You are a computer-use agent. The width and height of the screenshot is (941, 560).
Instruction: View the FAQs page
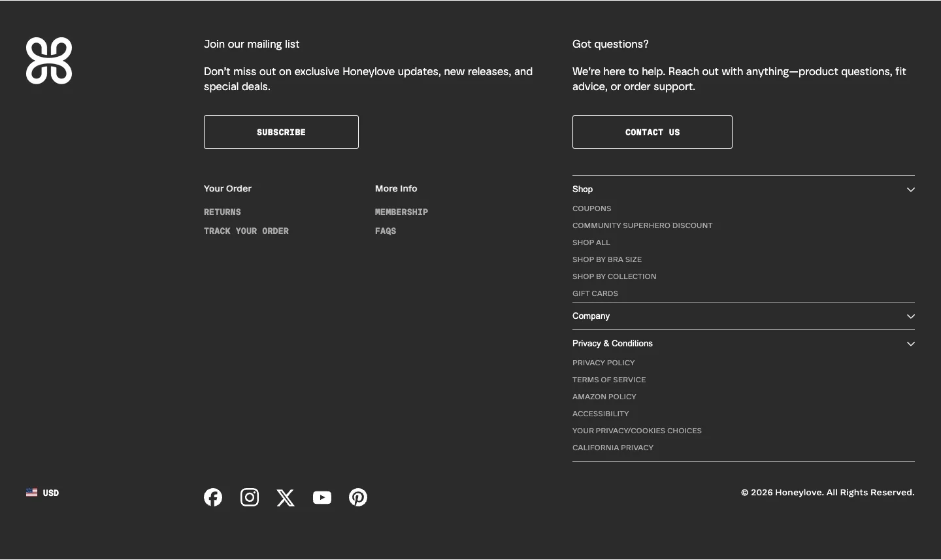click(386, 231)
